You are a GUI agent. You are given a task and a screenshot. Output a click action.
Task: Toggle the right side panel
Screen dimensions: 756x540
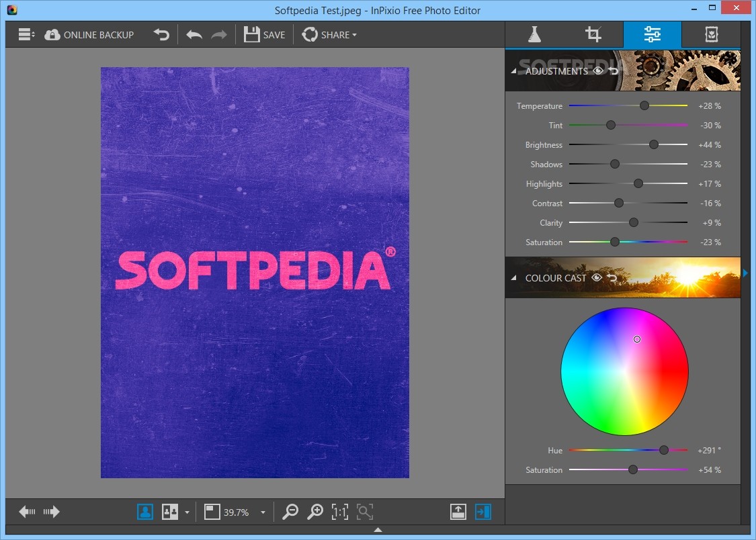482,512
